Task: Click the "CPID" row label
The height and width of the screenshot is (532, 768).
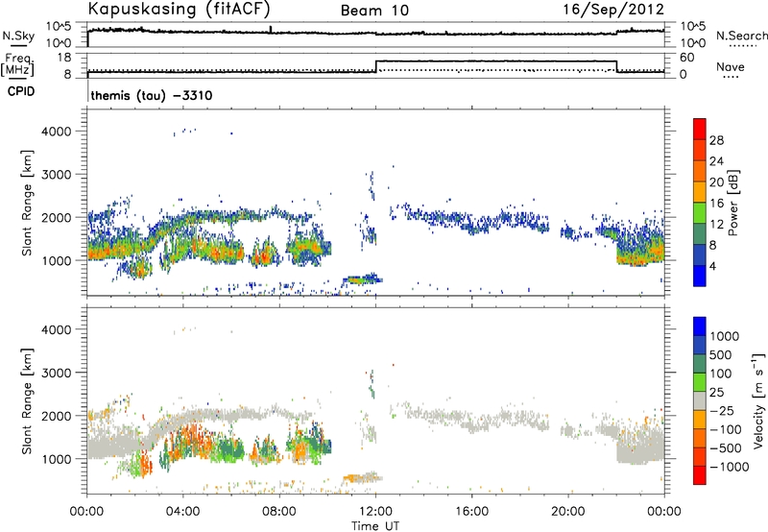Action: [x=20, y=91]
